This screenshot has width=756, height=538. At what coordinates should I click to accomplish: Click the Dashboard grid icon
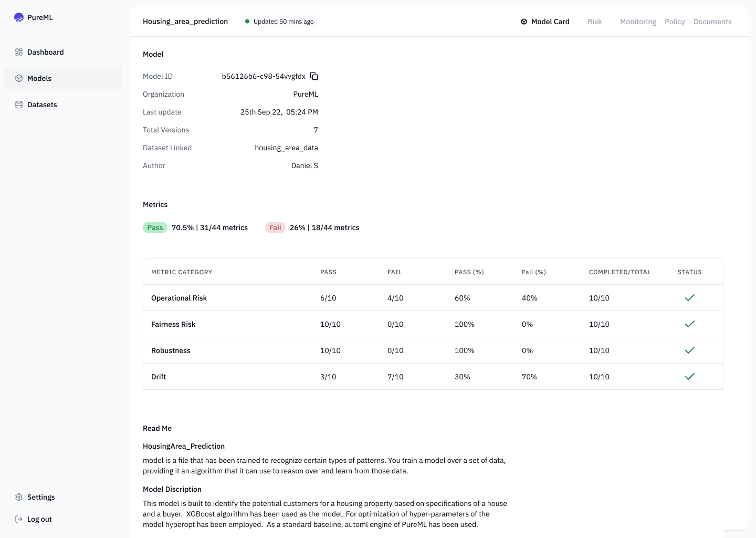pos(19,52)
